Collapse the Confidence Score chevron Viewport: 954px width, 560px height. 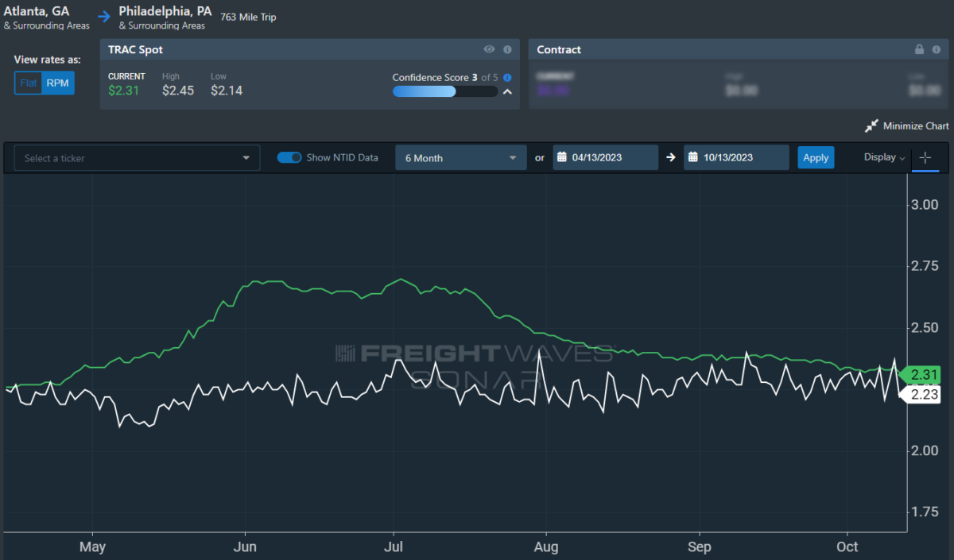506,91
